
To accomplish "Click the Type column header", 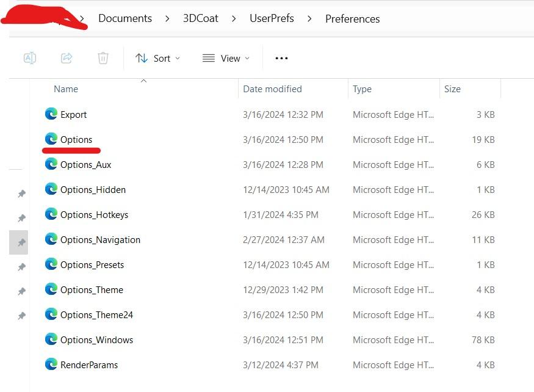I will tap(362, 89).
